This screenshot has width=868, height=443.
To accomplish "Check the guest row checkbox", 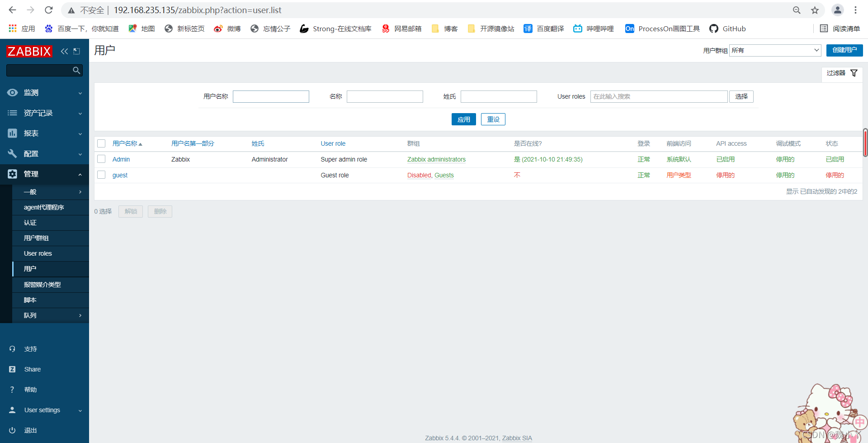I will point(101,175).
